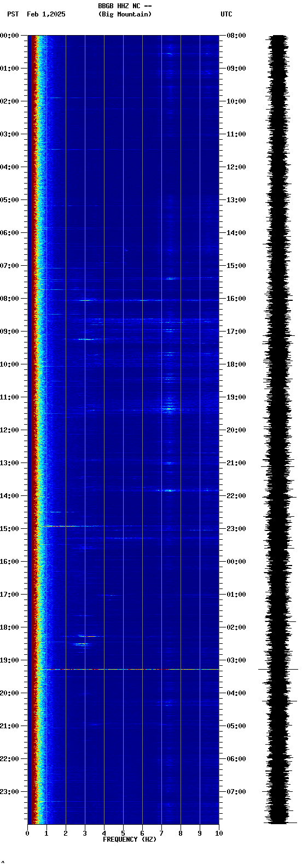
Task: Click the 0 Hz frequency axis label
Action: click(27, 833)
